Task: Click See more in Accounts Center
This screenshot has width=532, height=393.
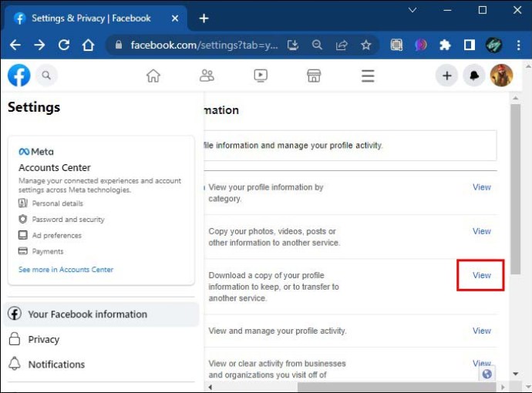Action: pyautogui.click(x=66, y=270)
